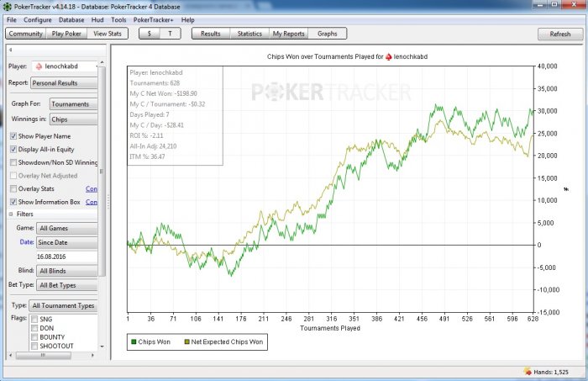Image resolution: width=588 pixels, height=381 pixels.
Task: Open the Date filter dropdown
Action: tap(66, 242)
